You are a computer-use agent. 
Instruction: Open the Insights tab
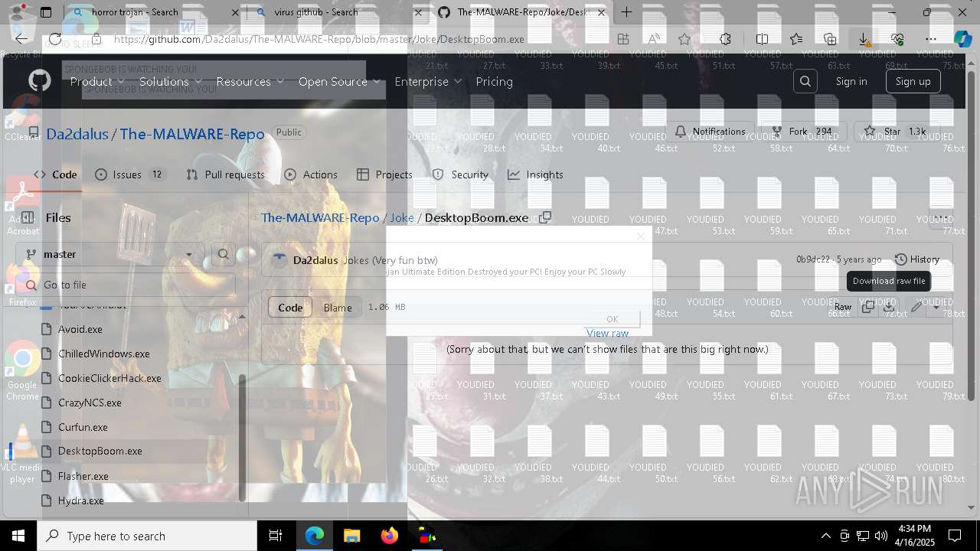point(535,174)
